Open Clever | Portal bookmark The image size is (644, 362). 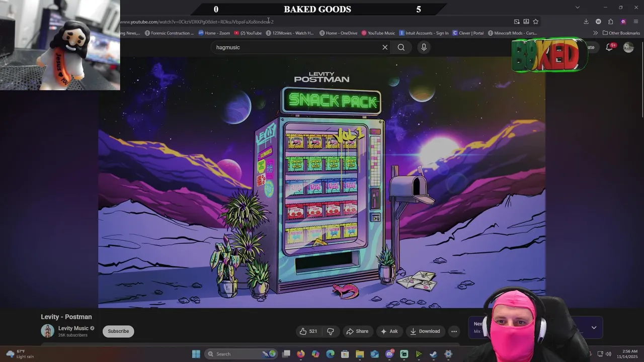[468, 33]
